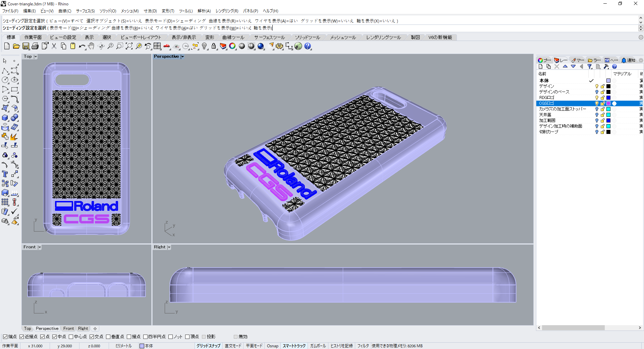Toggle the four-viewport layout icon
The width and height of the screenshot is (644, 349).
[157, 46]
